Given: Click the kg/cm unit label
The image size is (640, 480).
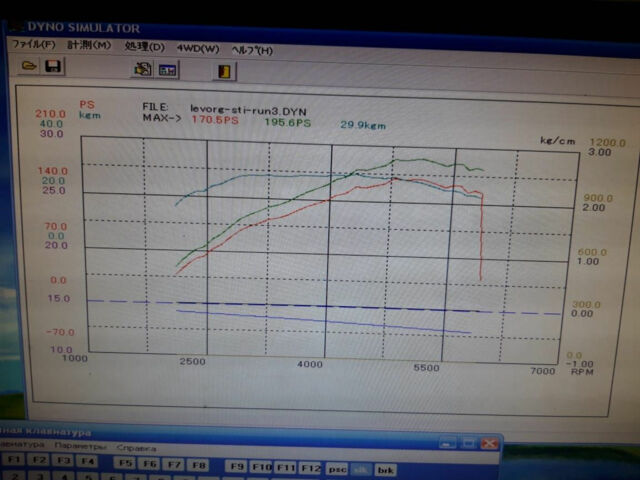Looking at the screenshot, I should coord(558,141).
